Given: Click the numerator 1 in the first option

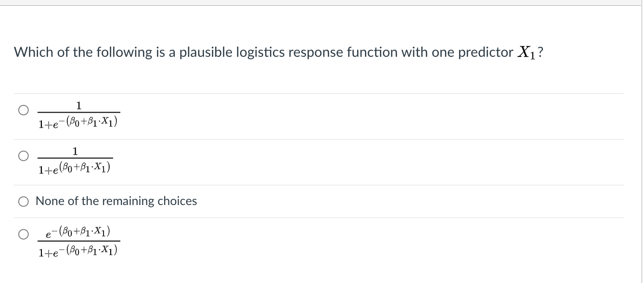Looking at the screenshot, I should 78,105.
